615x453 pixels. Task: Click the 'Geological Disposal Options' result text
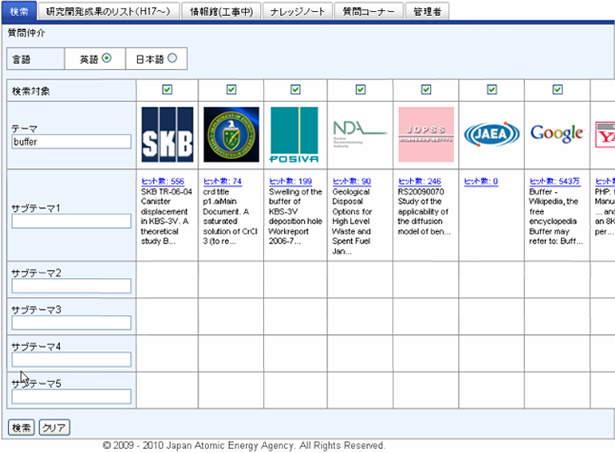click(x=352, y=221)
